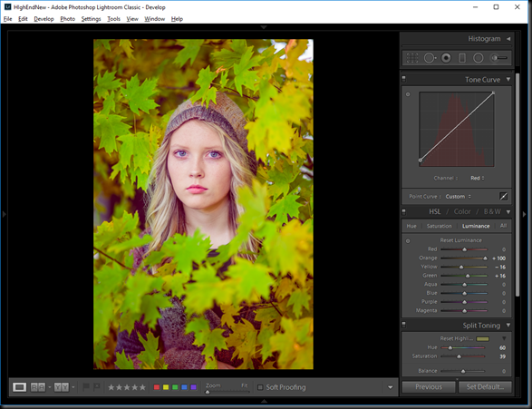The image size is (532, 409).
Task: Click Reset Luminance label
Action: point(460,240)
